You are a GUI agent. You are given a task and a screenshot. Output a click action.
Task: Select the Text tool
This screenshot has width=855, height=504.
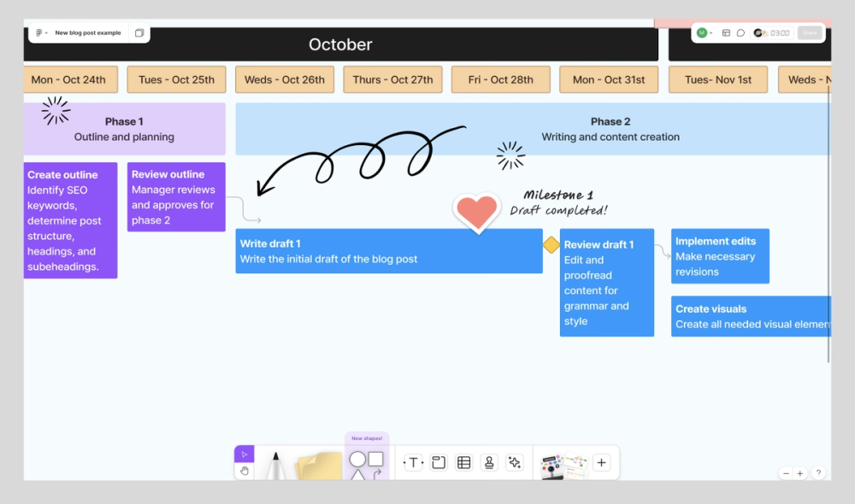412,461
